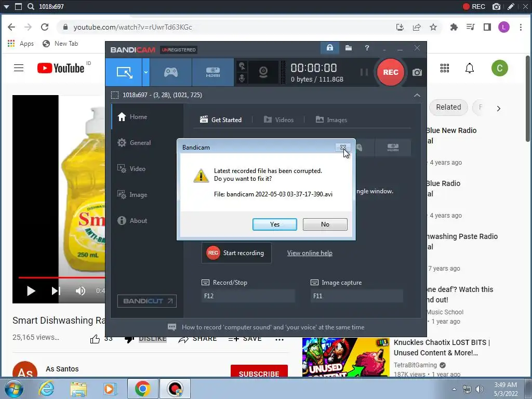Toggle the microphone recording icon

242,78
